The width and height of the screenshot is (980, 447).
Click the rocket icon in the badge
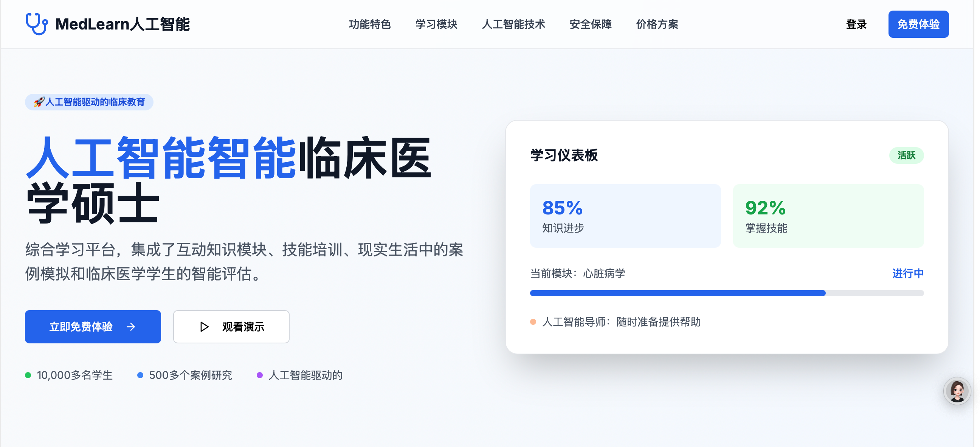pos(39,102)
